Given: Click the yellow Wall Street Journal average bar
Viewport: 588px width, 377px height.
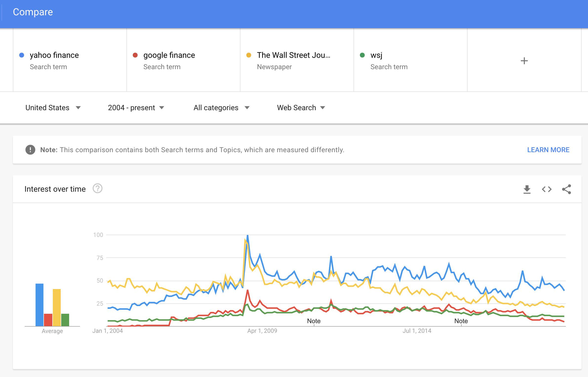Looking at the screenshot, I should pos(57,308).
